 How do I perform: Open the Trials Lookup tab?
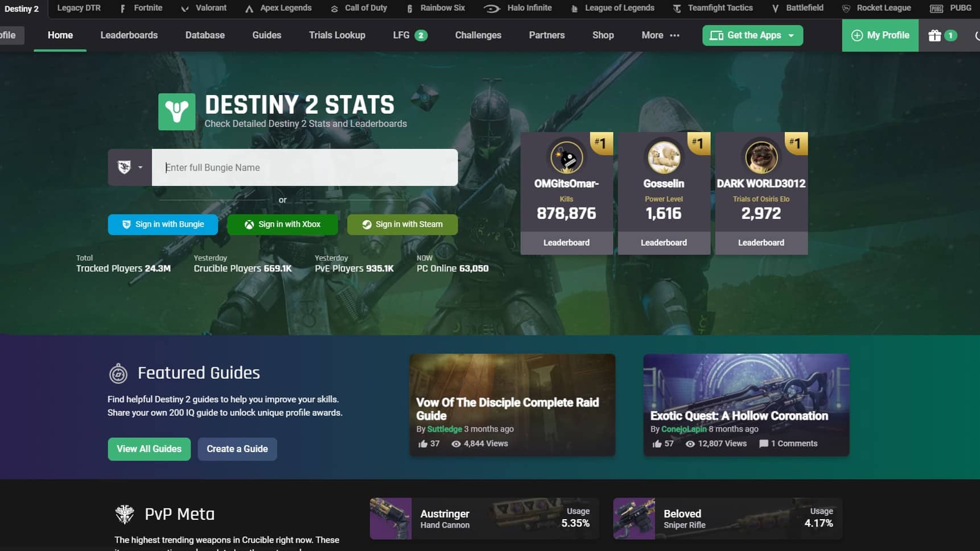(337, 35)
